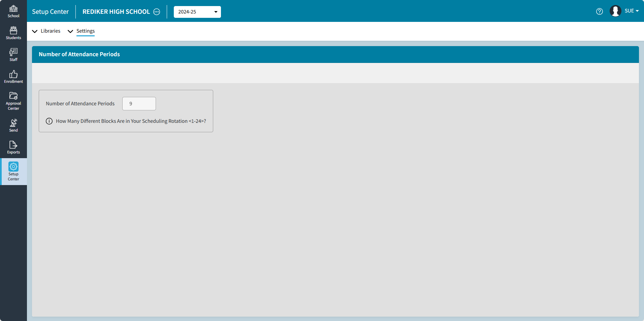Open school options ellipsis next to Rediker High School
This screenshot has height=321, width=644.
(157, 12)
